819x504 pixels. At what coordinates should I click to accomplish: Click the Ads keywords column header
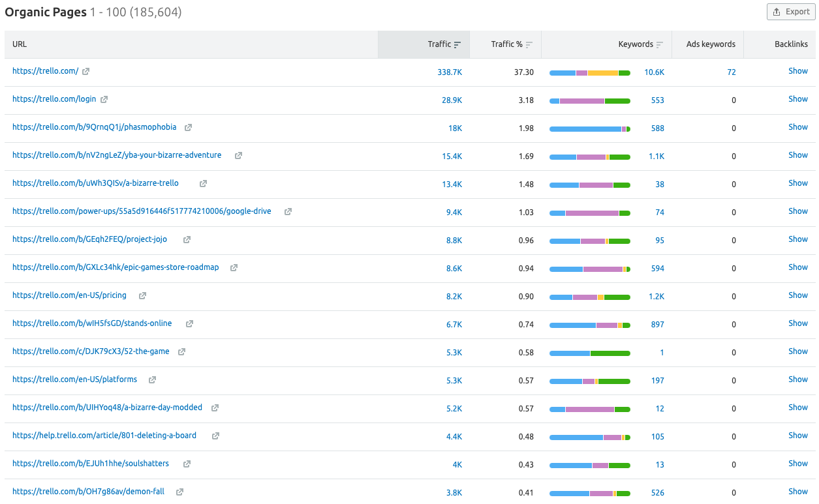[x=711, y=44]
